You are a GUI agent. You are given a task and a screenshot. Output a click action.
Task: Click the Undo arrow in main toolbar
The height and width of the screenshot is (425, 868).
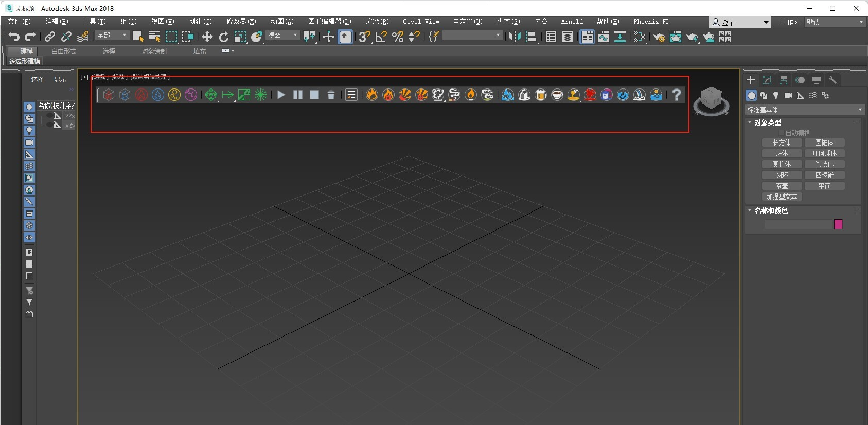pyautogui.click(x=14, y=37)
